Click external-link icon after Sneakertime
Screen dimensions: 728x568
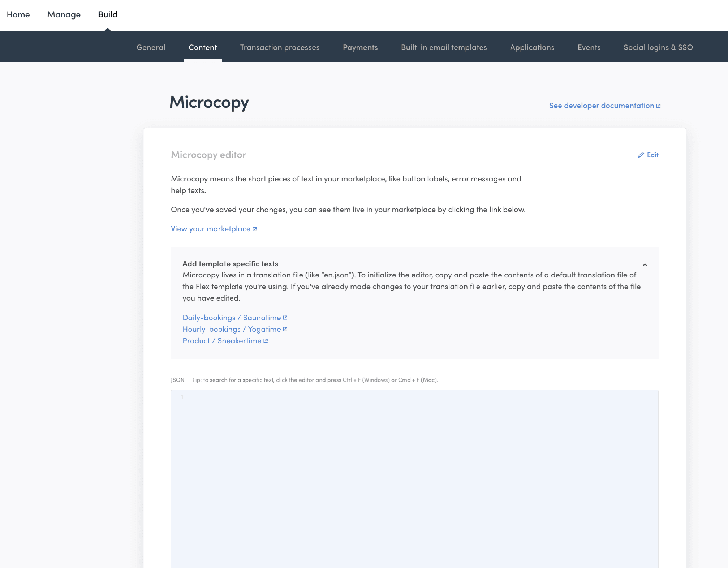pyautogui.click(x=266, y=341)
